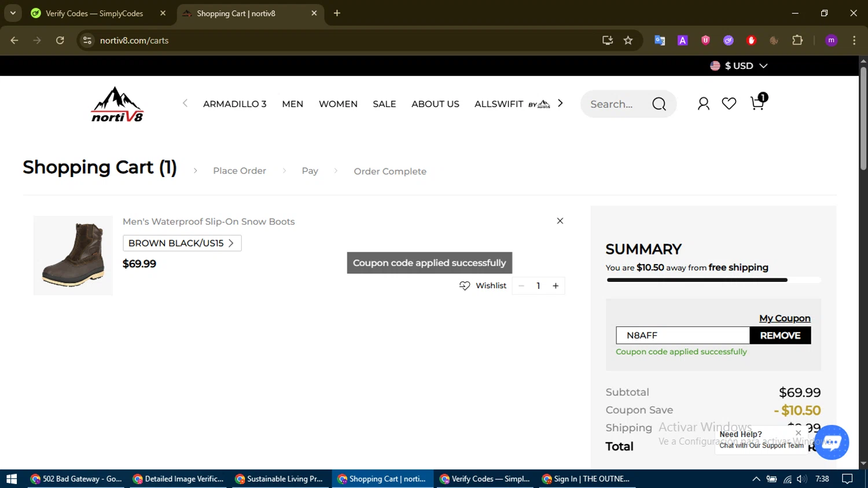Open the Google Translate extension
This screenshot has height=488, width=868.
[660, 41]
